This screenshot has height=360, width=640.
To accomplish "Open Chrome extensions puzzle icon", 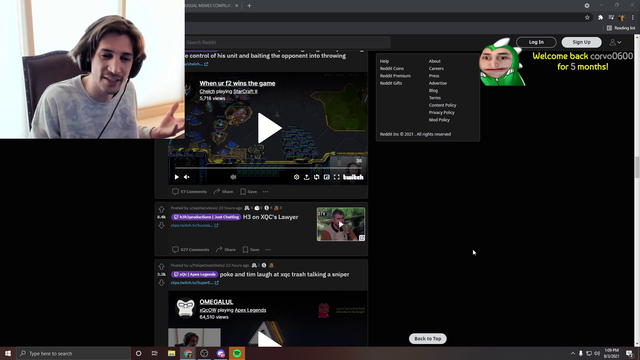I will [x=600, y=18].
